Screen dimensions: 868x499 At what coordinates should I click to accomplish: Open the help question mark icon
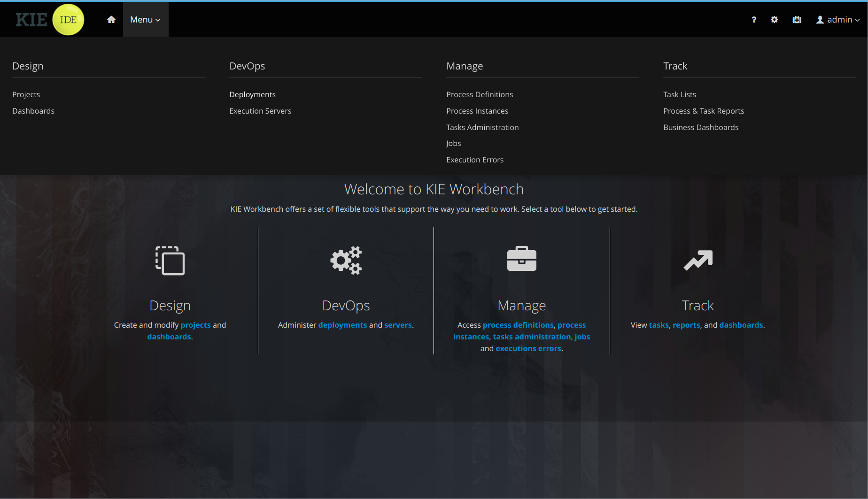click(754, 20)
